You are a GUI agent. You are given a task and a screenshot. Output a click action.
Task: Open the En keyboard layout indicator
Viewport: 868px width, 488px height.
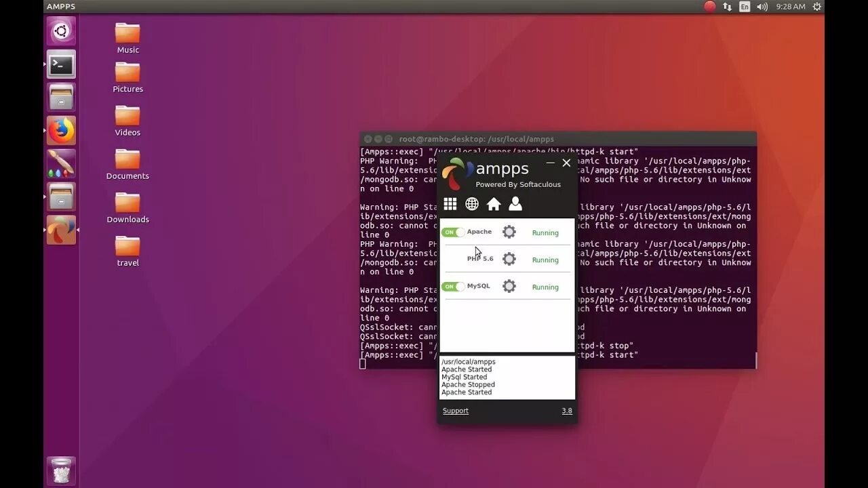click(745, 6)
